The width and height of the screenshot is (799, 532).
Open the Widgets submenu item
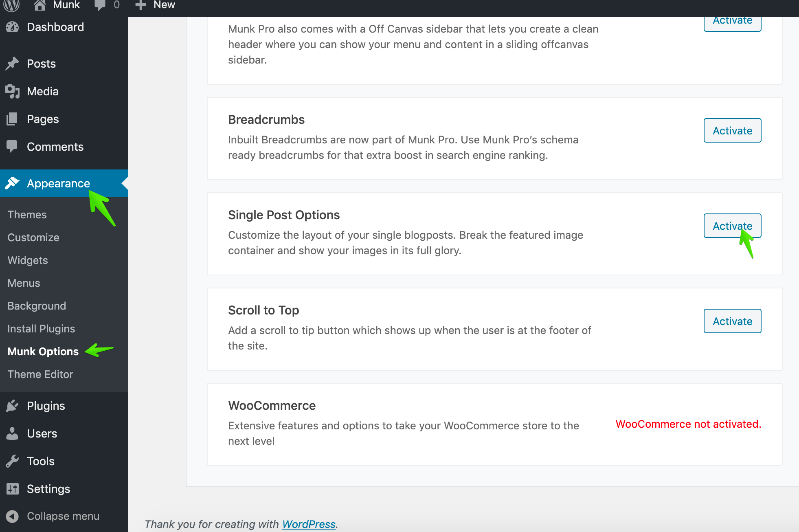28,260
